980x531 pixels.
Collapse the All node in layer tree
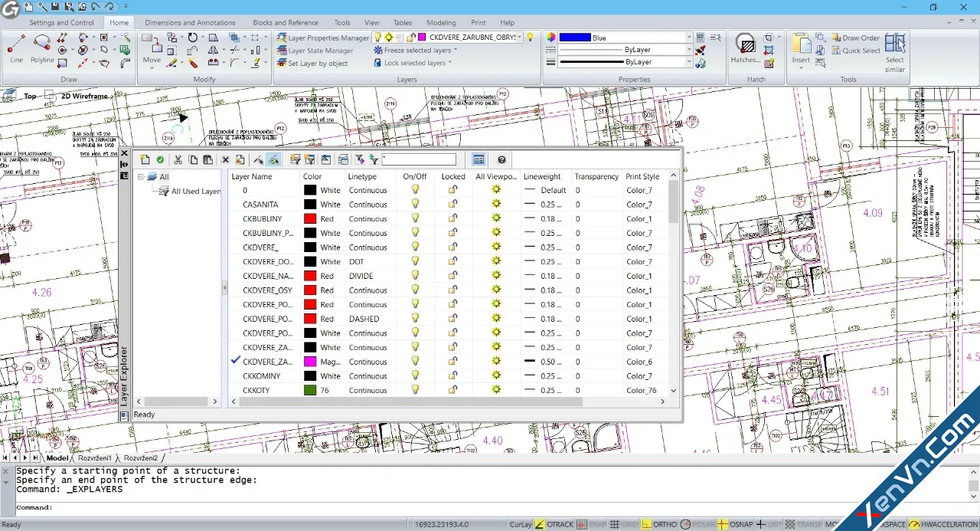(141, 176)
